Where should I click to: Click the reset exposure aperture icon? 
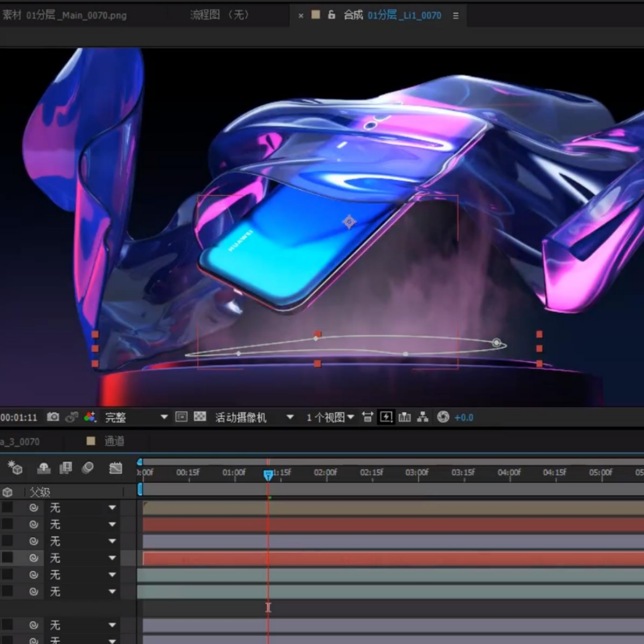pyautogui.click(x=443, y=417)
